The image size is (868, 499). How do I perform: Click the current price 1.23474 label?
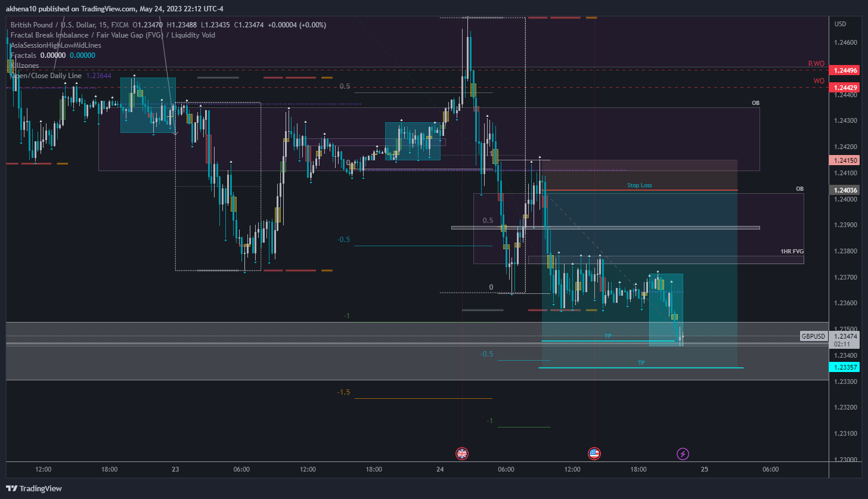click(x=846, y=336)
